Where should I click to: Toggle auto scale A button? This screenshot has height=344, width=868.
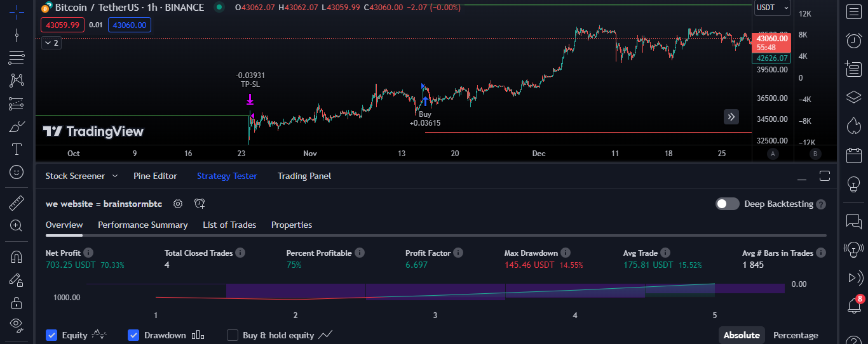pos(773,154)
